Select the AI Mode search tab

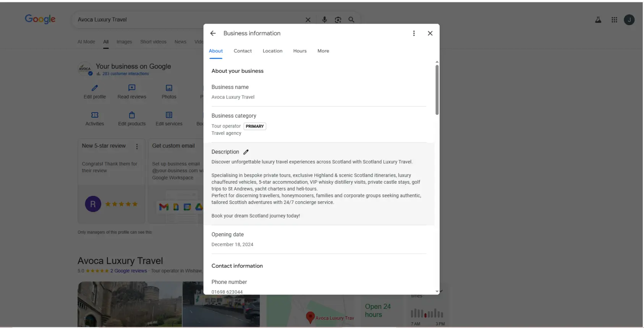point(86,42)
